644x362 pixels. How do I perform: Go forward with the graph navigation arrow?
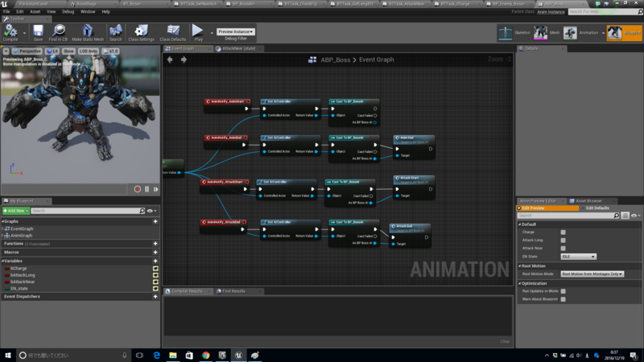coord(184,60)
